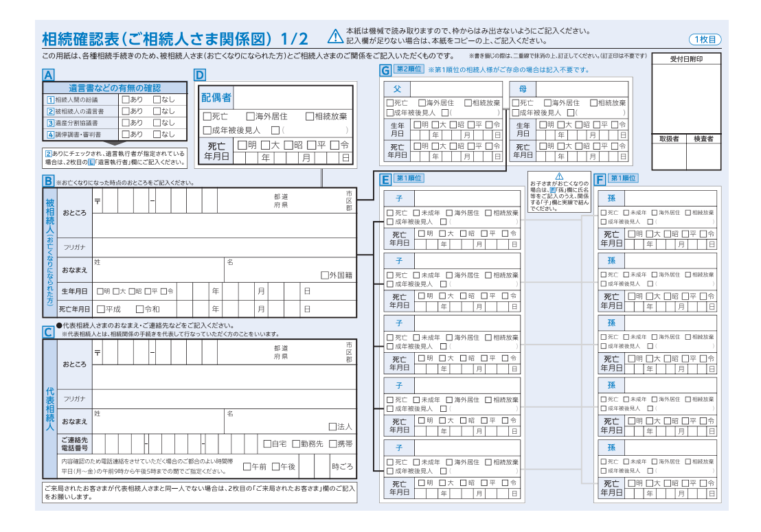Image resolution: width=761 pixels, height=532 pixels.
Task: Click the section C letter badge
Action: pos(48,332)
